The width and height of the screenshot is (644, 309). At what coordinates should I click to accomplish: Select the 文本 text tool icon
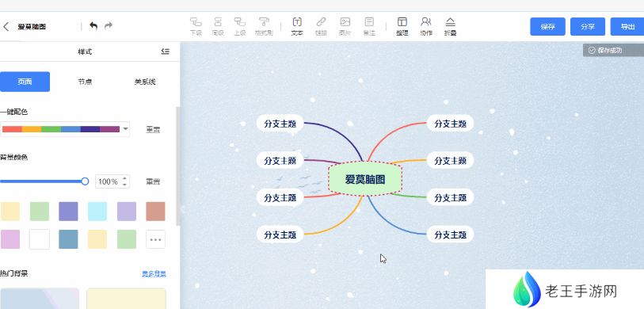pos(296,26)
